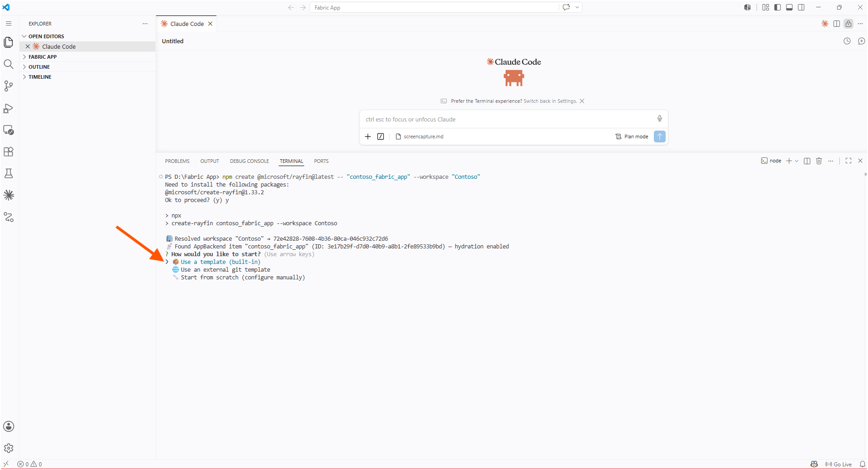Send the prompt with arrow button
The height and width of the screenshot is (470, 868).
(660, 136)
